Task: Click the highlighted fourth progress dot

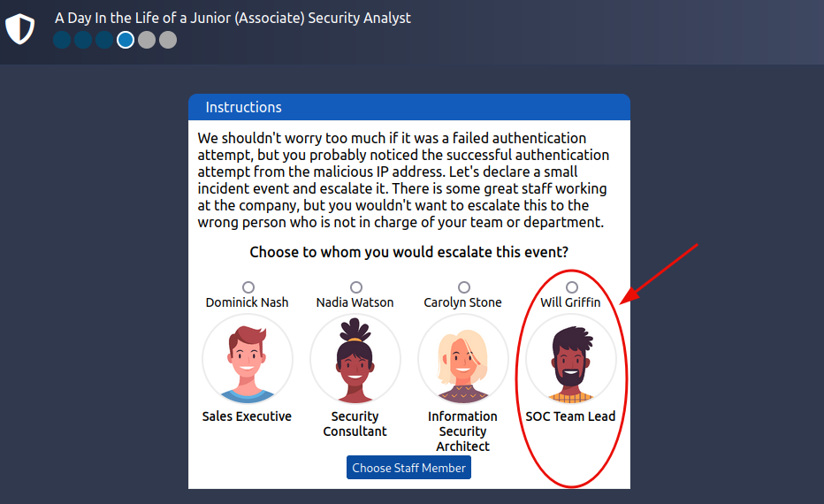Action: (x=126, y=40)
